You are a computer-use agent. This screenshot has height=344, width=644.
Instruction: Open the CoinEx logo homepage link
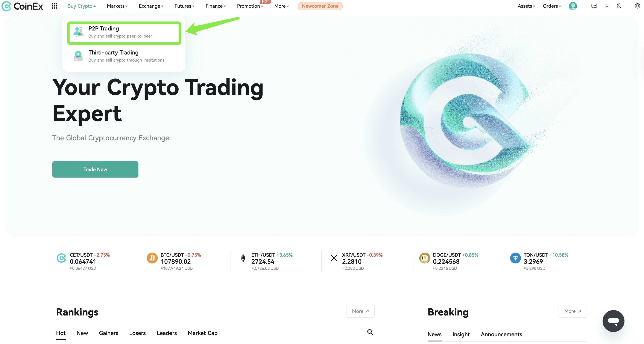pyautogui.click(x=23, y=6)
